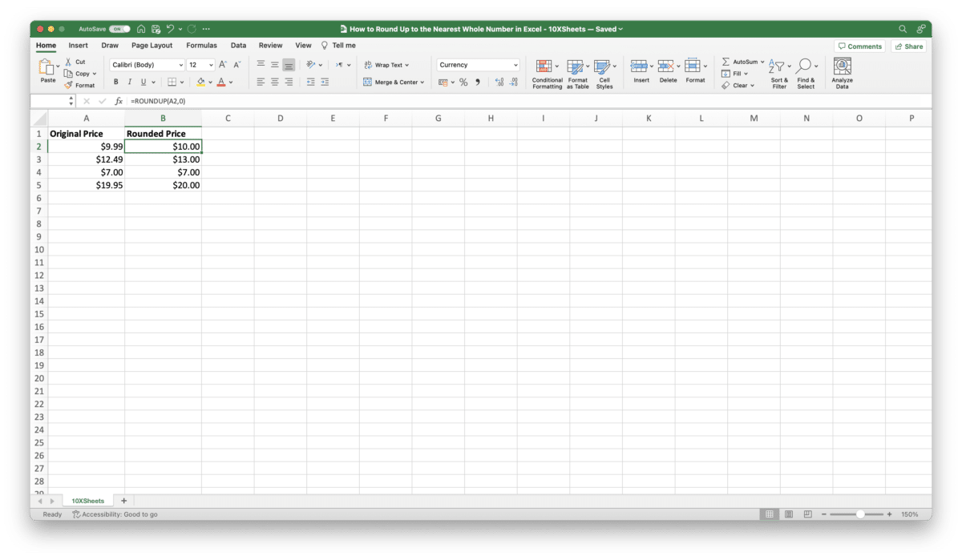Switch to the Formulas ribbon tab
Viewport: 962px width, 560px height.
pyautogui.click(x=201, y=45)
